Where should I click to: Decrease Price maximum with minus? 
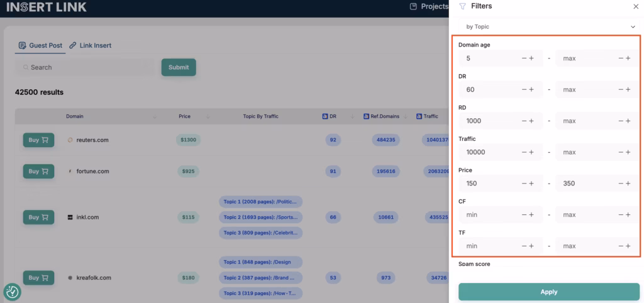pos(621,184)
